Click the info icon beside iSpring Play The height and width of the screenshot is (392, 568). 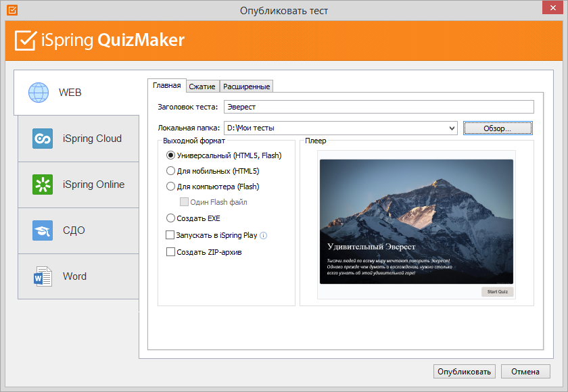click(264, 236)
